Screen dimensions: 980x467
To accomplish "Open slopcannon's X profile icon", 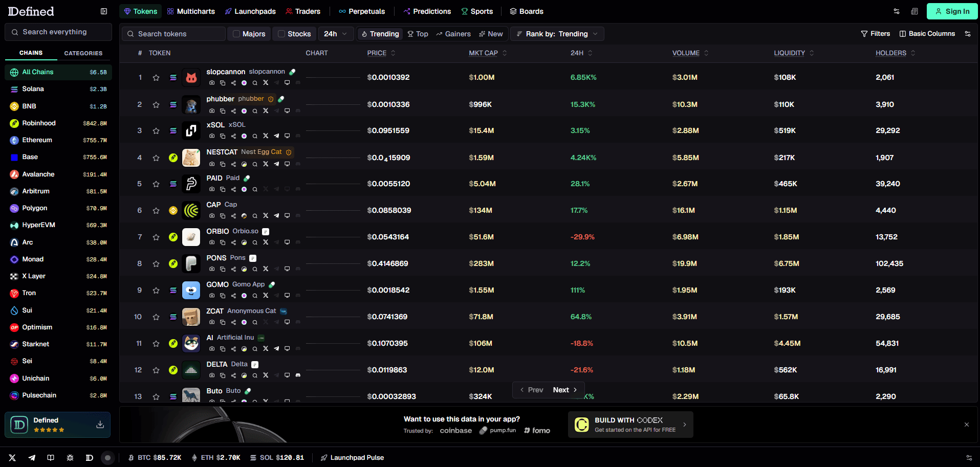I will 266,83.
